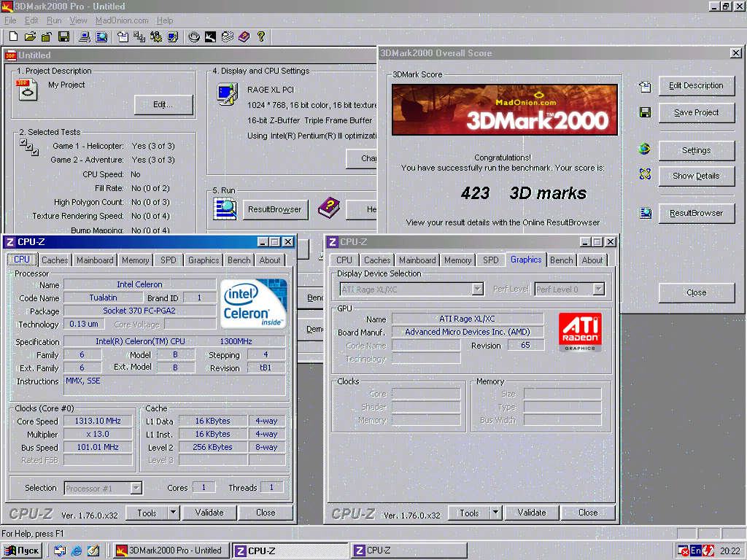The image size is (747, 560).
Task: Close the 3DMark2000 Overall Score dialog via Close button
Action: 696,292
